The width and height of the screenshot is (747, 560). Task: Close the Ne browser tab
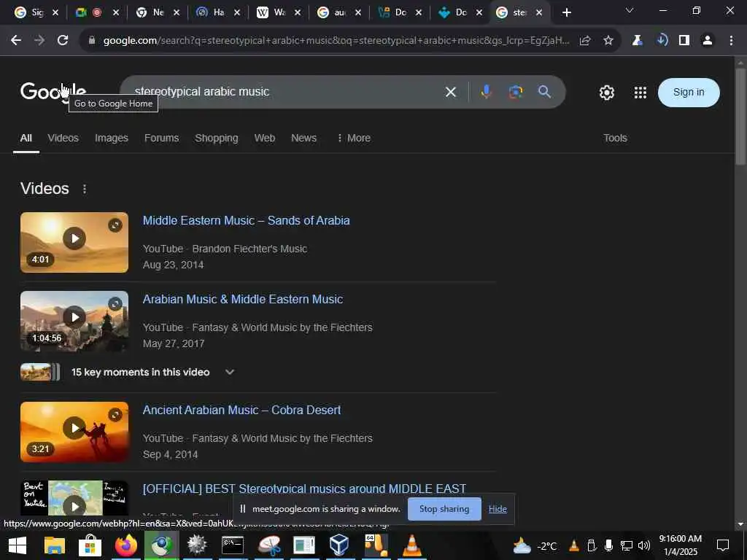(x=177, y=13)
